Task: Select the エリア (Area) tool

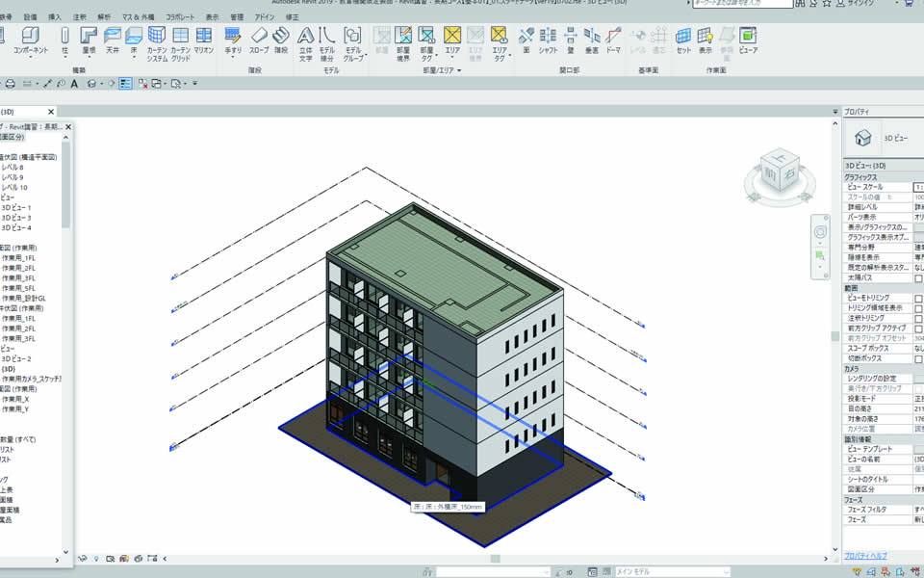Action: tap(452, 40)
